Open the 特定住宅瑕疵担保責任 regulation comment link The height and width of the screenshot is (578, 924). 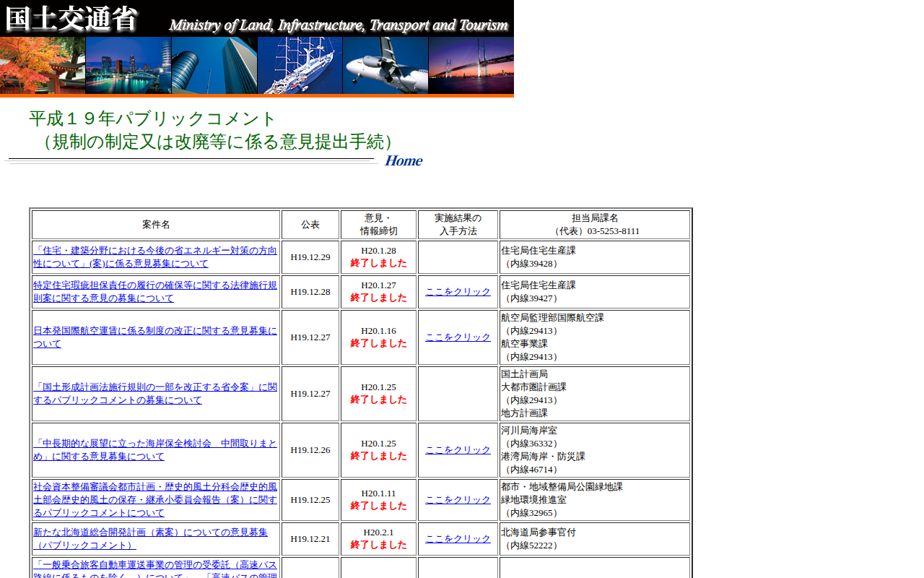tap(154, 292)
